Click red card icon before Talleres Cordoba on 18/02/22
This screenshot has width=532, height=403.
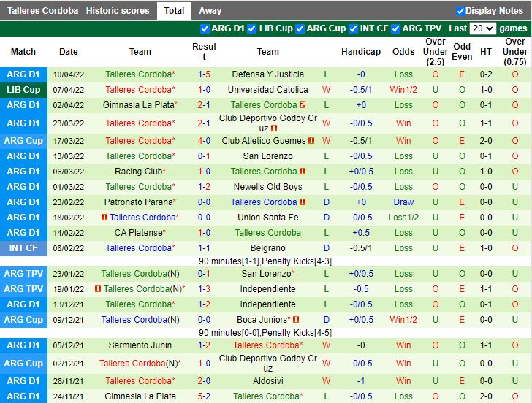104,218
